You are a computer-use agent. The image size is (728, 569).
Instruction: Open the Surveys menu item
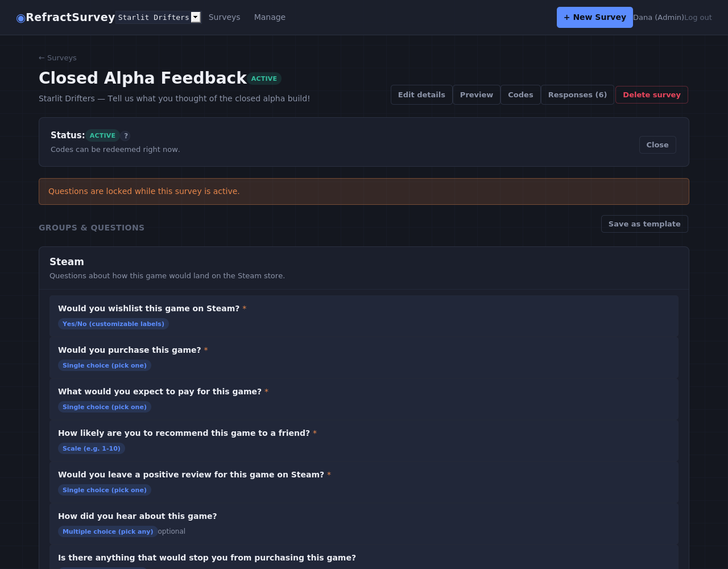pyautogui.click(x=224, y=17)
